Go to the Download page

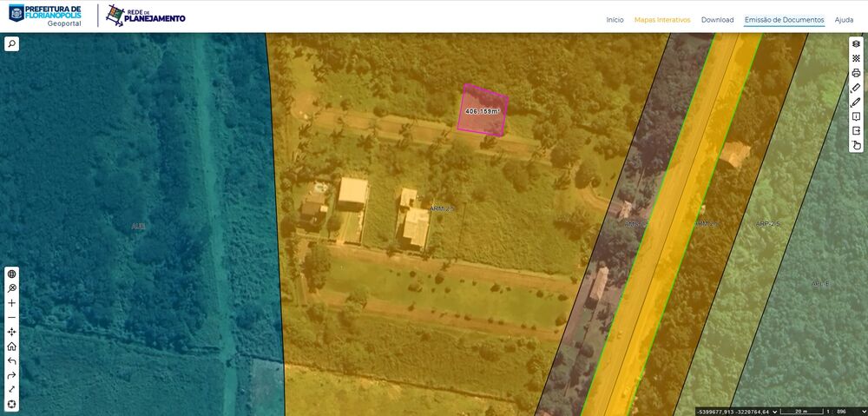click(x=717, y=20)
